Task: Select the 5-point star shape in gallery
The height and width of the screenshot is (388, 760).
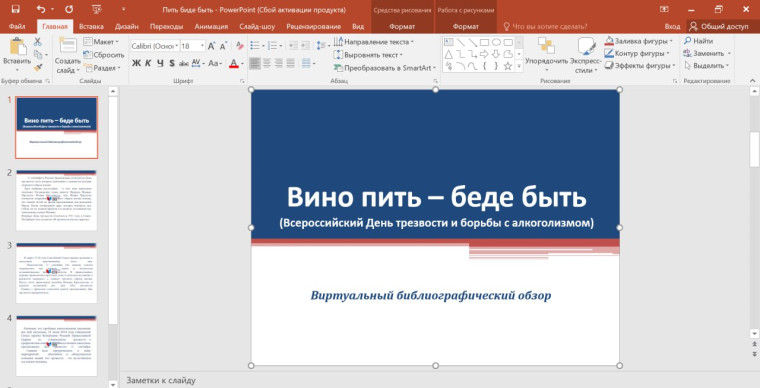Action: point(507,66)
